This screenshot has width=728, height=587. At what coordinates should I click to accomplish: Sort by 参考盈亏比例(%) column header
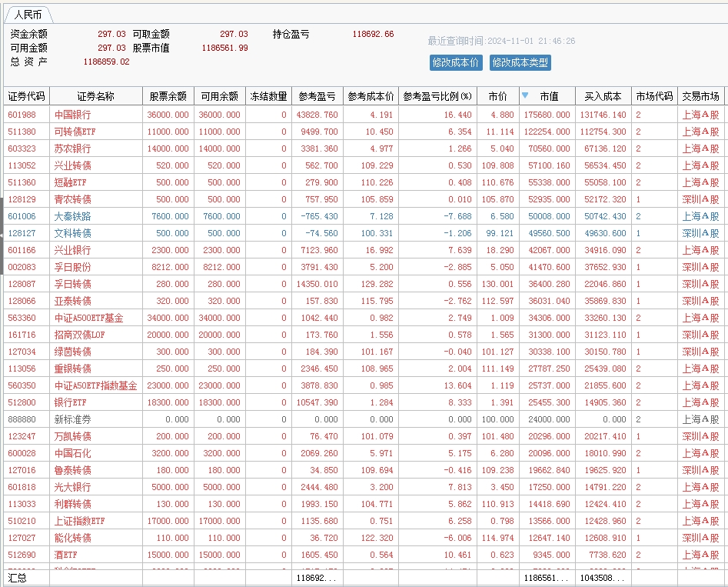click(437, 96)
